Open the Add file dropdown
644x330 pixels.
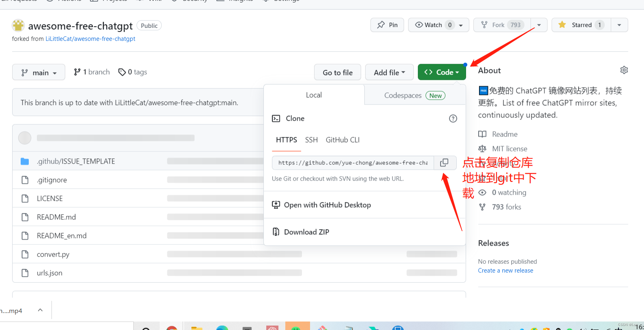(x=389, y=72)
